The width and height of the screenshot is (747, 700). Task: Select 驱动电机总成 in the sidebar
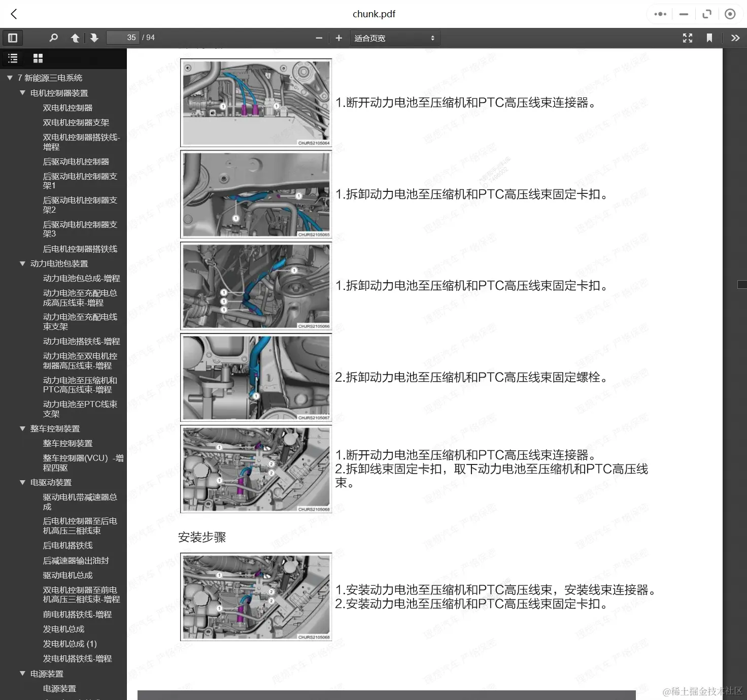pyautogui.click(x=67, y=575)
